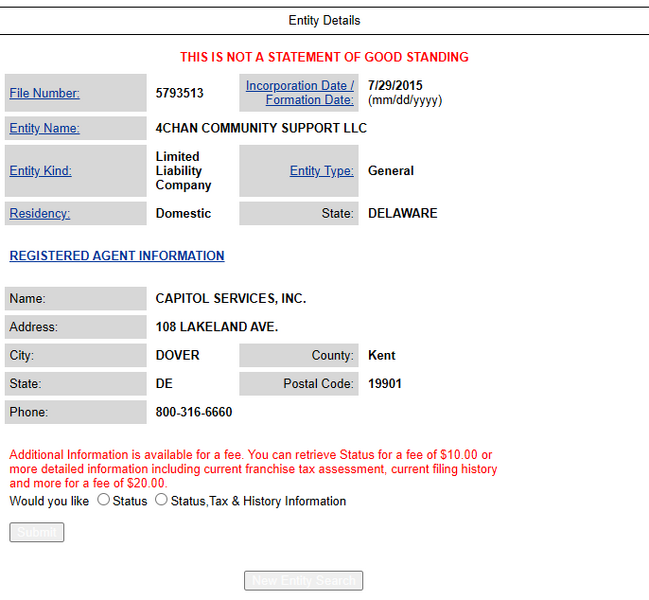Click the red not-good-standing notice
The width and height of the screenshot is (649, 600).
pyautogui.click(x=324, y=57)
